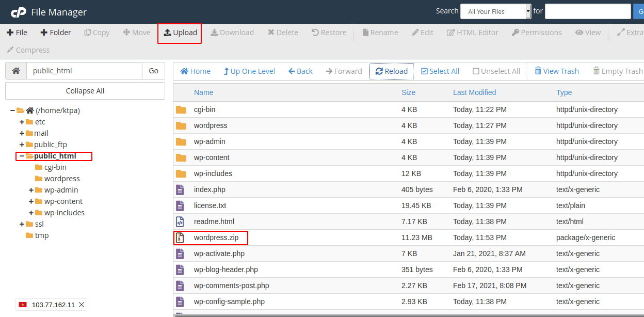Click the wordpress.zip archive icon
The height and width of the screenshot is (317, 644).
tap(180, 237)
